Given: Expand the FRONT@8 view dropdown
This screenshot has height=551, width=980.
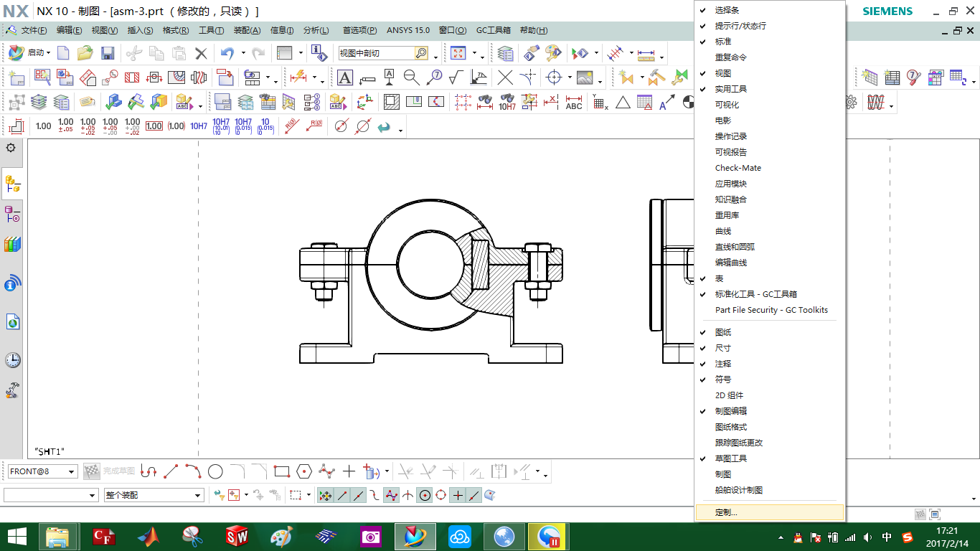Looking at the screenshot, I should tap(72, 471).
